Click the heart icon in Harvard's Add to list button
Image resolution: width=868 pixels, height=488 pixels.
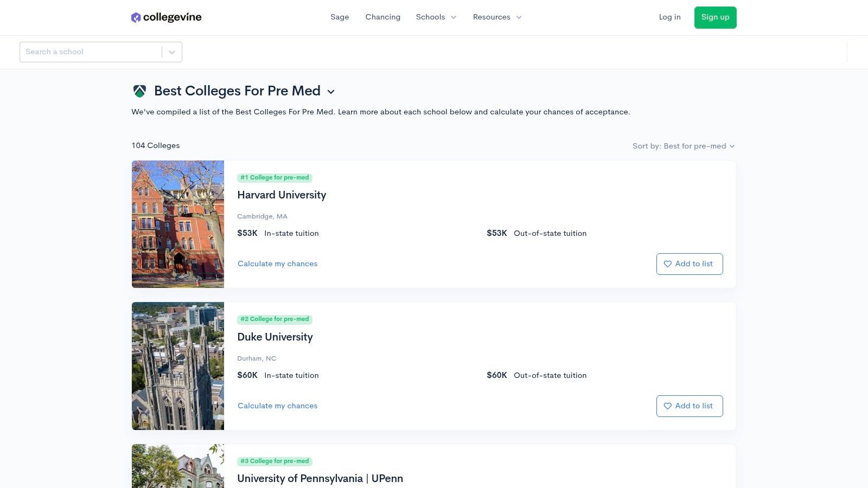[668, 264]
